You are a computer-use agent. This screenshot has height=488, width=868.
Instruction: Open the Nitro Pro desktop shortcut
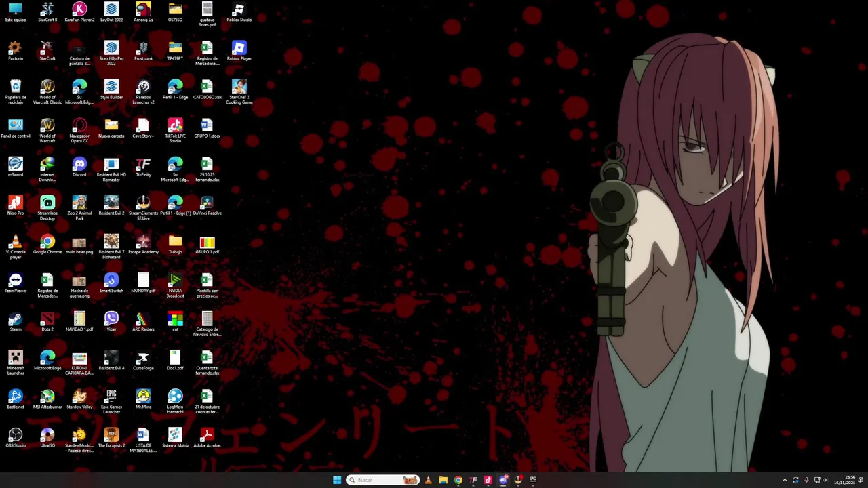[16, 205]
